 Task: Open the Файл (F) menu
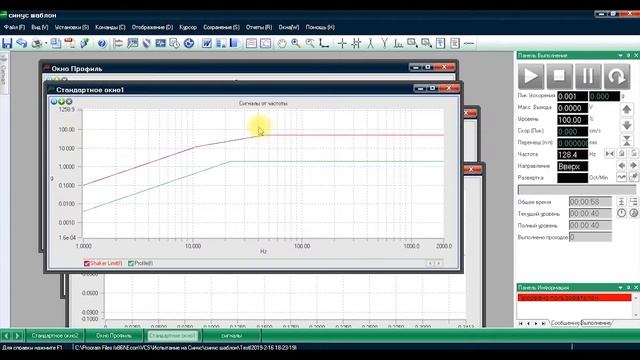coord(14,27)
